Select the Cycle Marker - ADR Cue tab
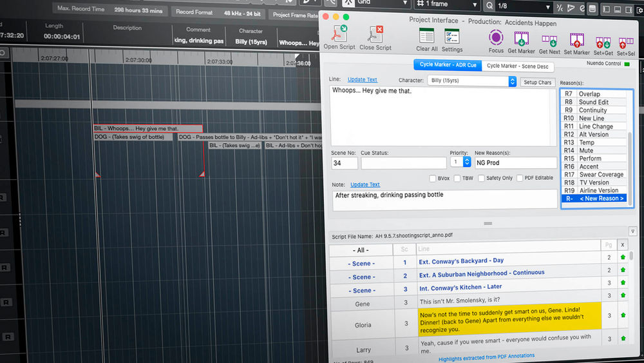Screen dimensions: 644x363 pyautogui.click(x=448, y=66)
